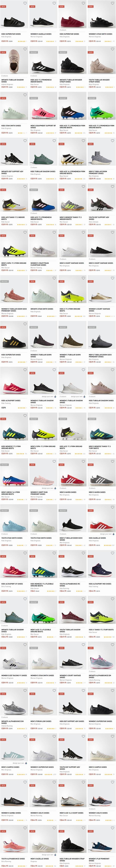116x868 pixels.
Task: Click design your own on mint Men's Campus Shoes
Action: [x=20, y=763]
